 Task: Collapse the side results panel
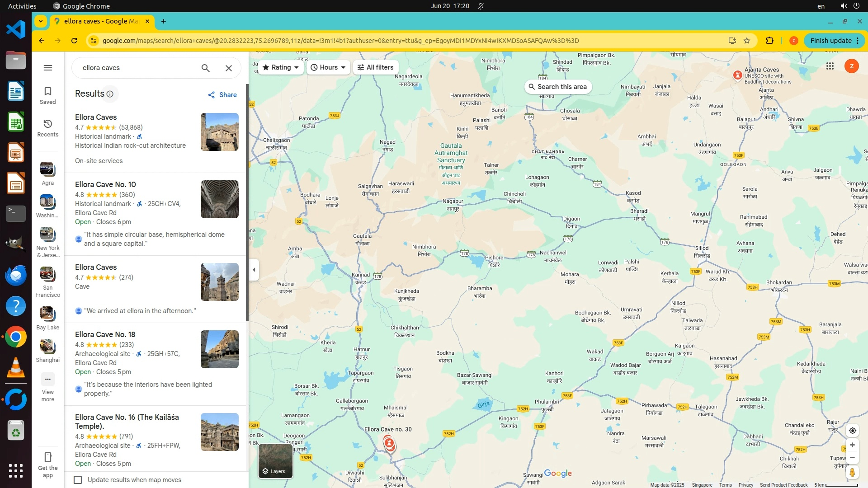(254, 270)
